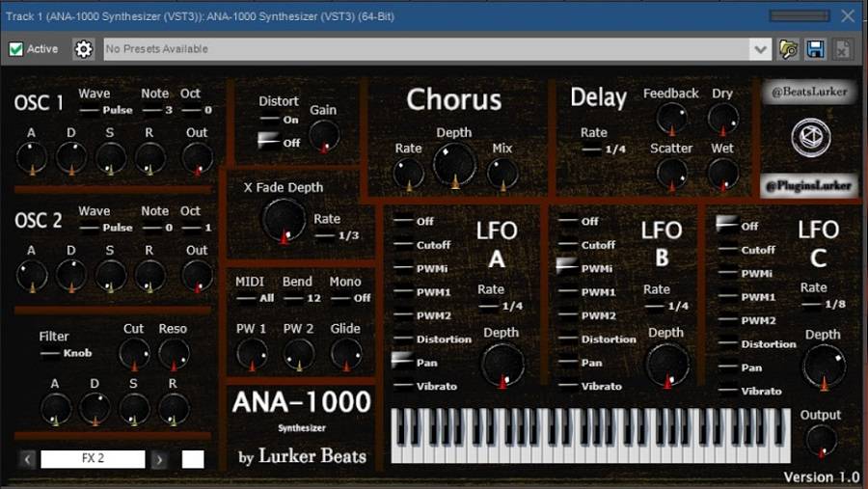Open the MIDI channel All selector
The height and width of the screenshot is (489, 868).
[x=256, y=298]
